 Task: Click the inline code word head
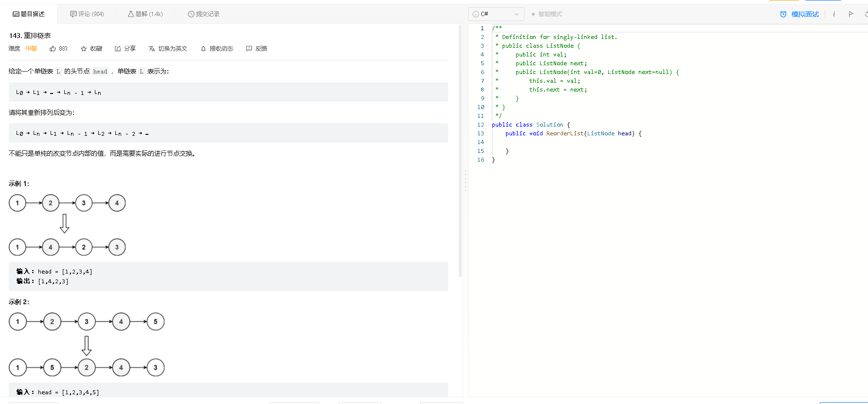click(x=100, y=72)
